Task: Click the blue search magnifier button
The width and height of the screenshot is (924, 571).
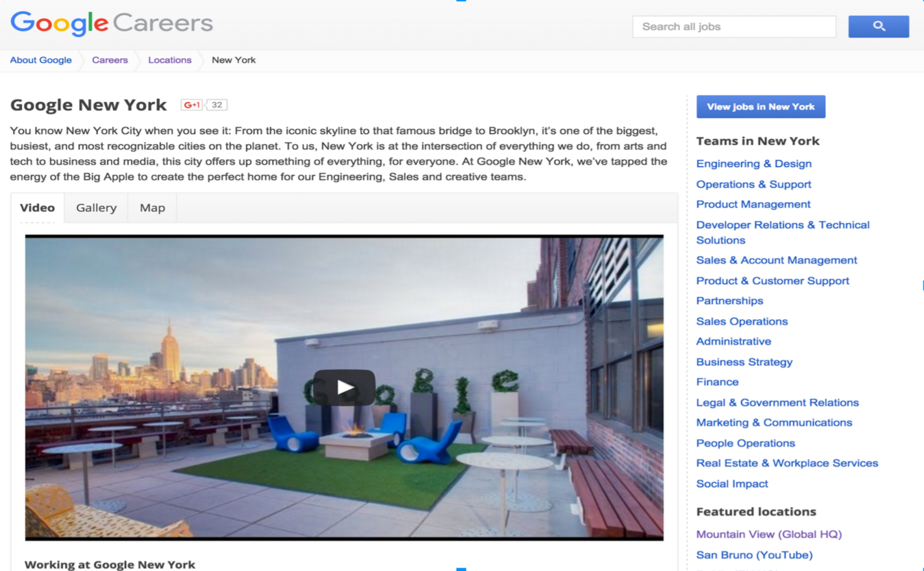Action: tap(878, 26)
